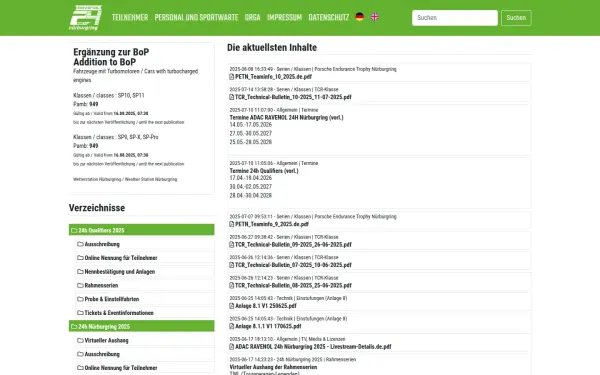Click PDF icon beside Anlage 8.1 V1 250625.pdf
This screenshot has height=375, width=600.
(x=232, y=306)
